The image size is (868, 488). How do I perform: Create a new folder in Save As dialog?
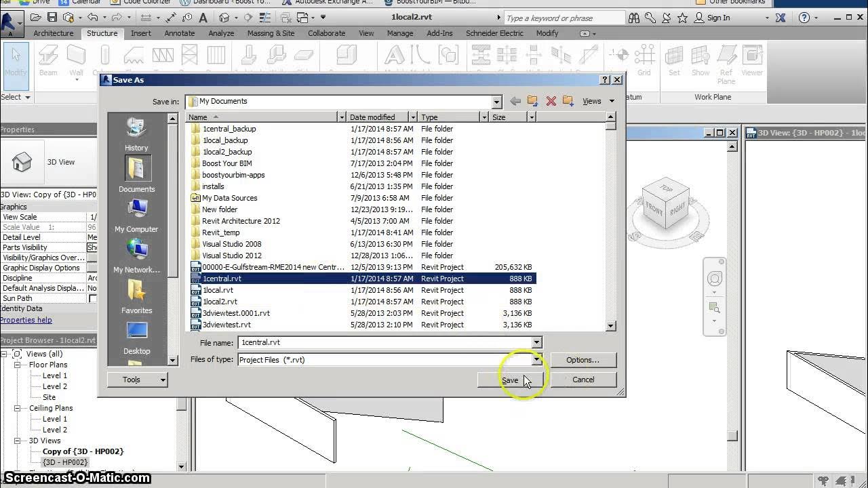(568, 101)
